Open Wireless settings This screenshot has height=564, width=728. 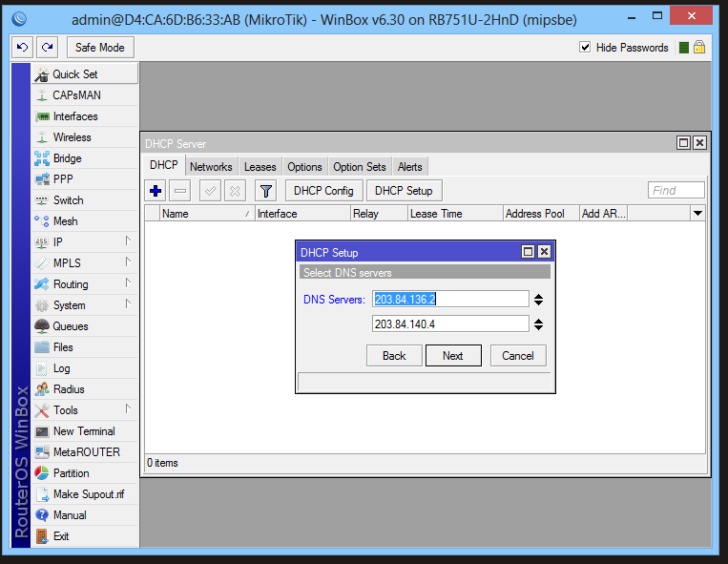point(85,137)
